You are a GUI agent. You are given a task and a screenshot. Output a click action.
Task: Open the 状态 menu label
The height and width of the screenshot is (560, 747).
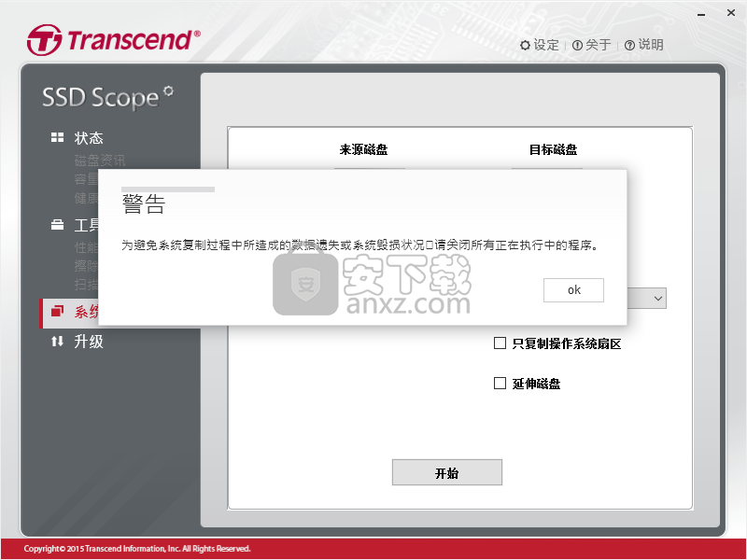[x=89, y=138]
